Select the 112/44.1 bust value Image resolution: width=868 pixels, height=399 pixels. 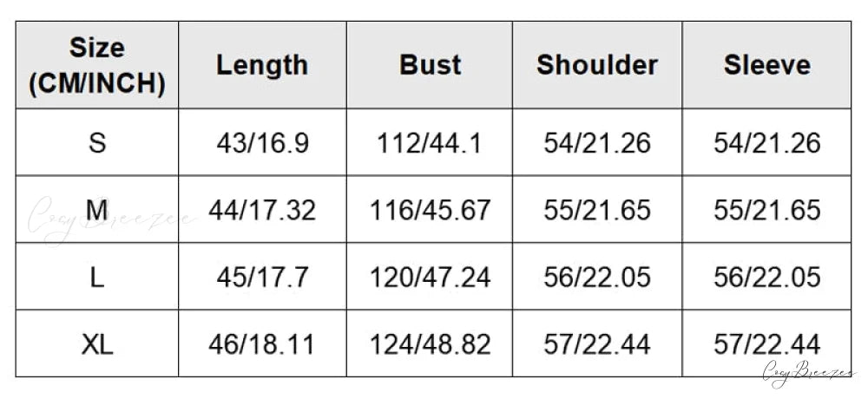(430, 143)
